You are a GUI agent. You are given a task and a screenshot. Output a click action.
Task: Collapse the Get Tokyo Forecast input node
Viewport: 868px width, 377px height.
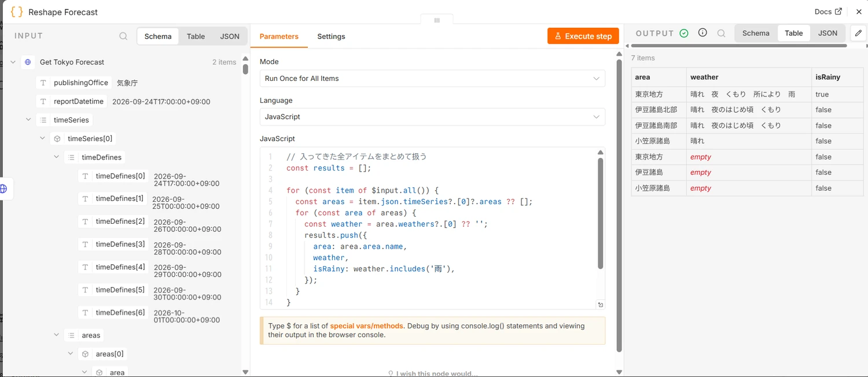tap(13, 62)
